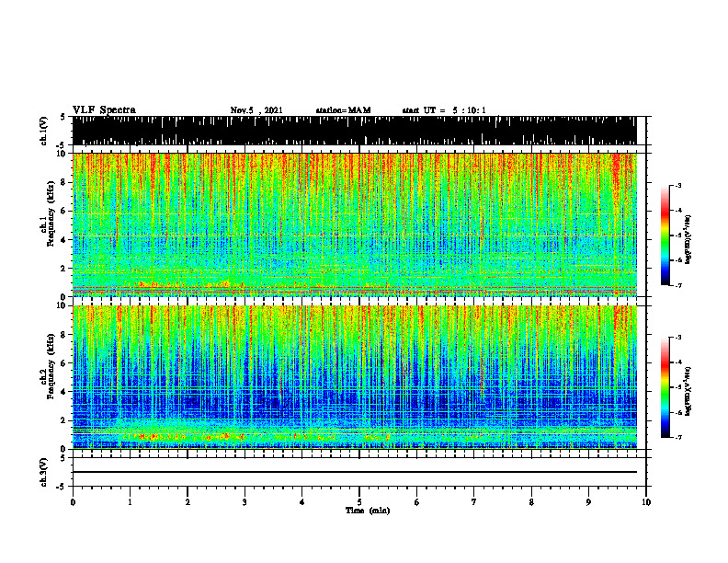Click the ch.1 spectrogram color scale bar
728x563 pixels.
[665, 236]
